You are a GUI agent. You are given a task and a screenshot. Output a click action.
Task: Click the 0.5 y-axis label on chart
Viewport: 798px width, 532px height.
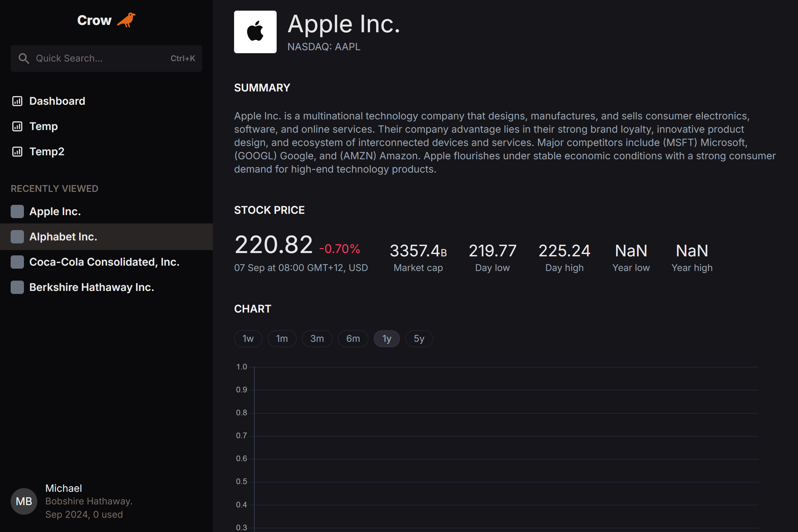242,481
